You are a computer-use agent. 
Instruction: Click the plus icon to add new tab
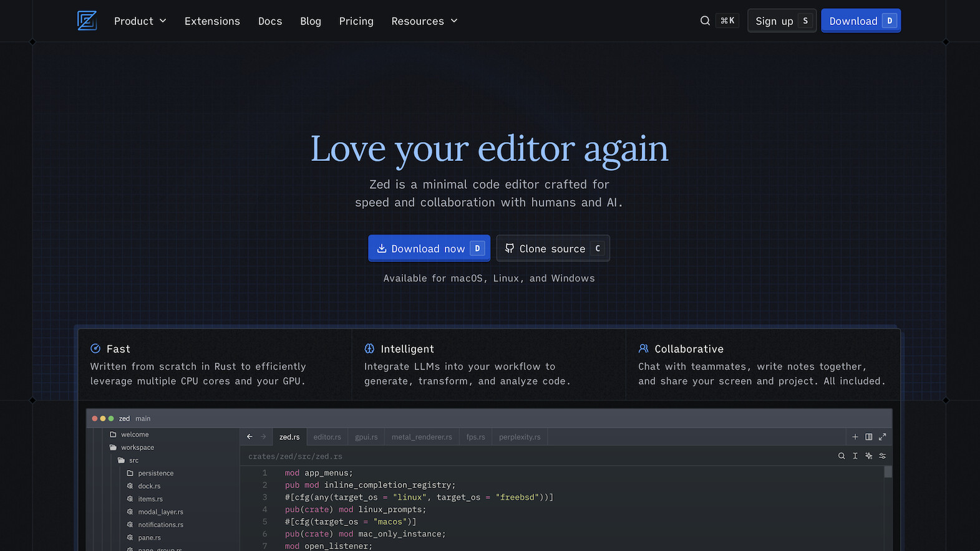point(855,437)
